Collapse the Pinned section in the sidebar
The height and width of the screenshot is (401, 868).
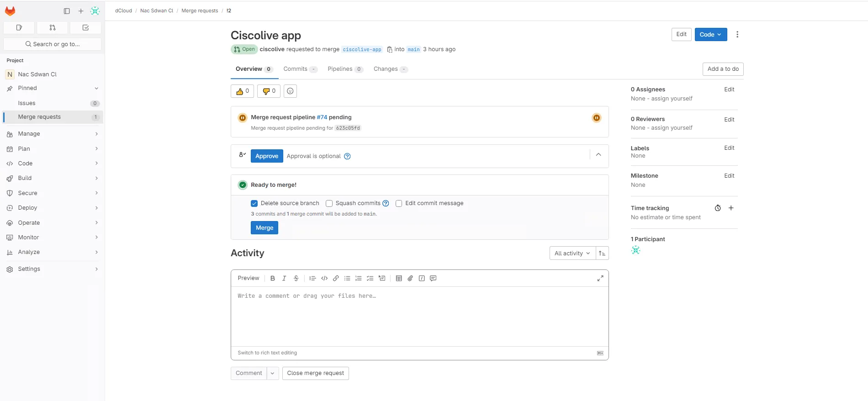click(x=96, y=88)
